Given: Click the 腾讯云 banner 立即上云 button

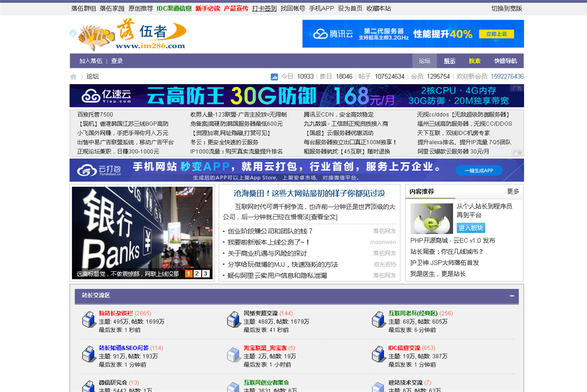Looking at the screenshot, I should (x=496, y=34).
